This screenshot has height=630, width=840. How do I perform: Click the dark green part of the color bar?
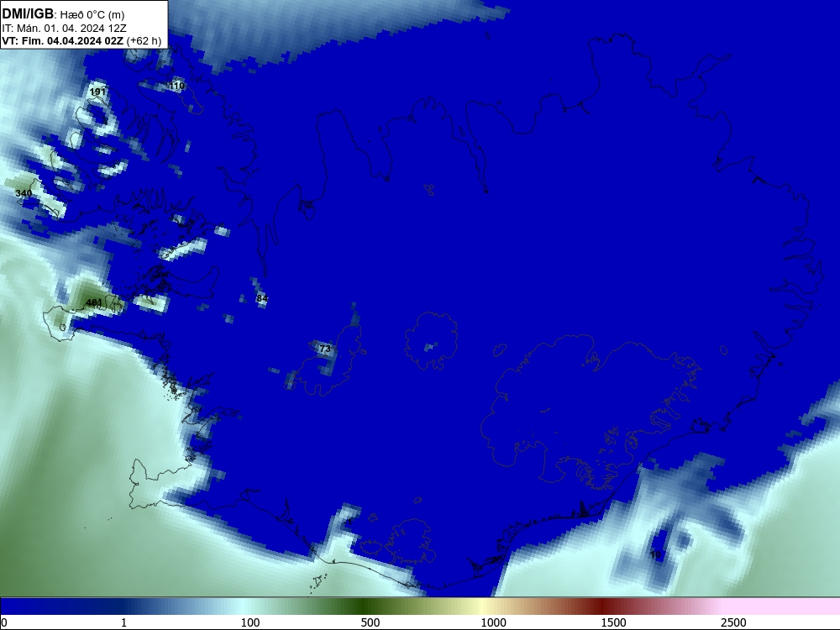point(365,606)
